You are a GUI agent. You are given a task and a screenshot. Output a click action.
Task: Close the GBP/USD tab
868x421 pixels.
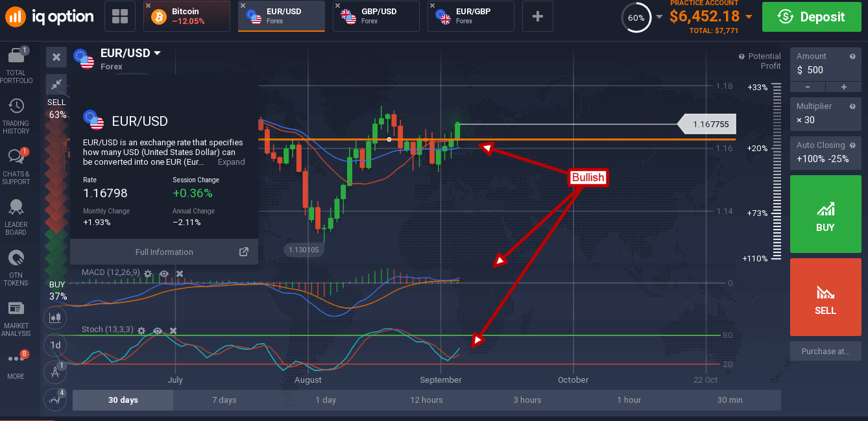tap(338, 5)
